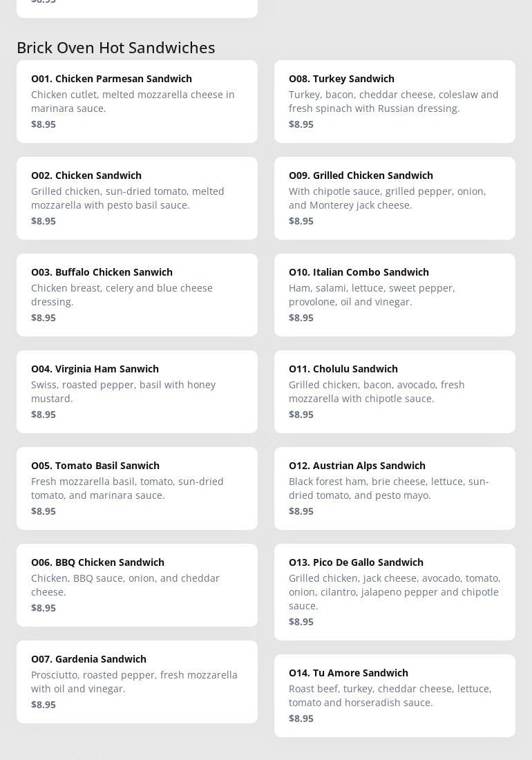Click the $8.95 price under Chicken Parmesan Sandwich
The height and width of the screenshot is (760, 532).
(x=44, y=124)
